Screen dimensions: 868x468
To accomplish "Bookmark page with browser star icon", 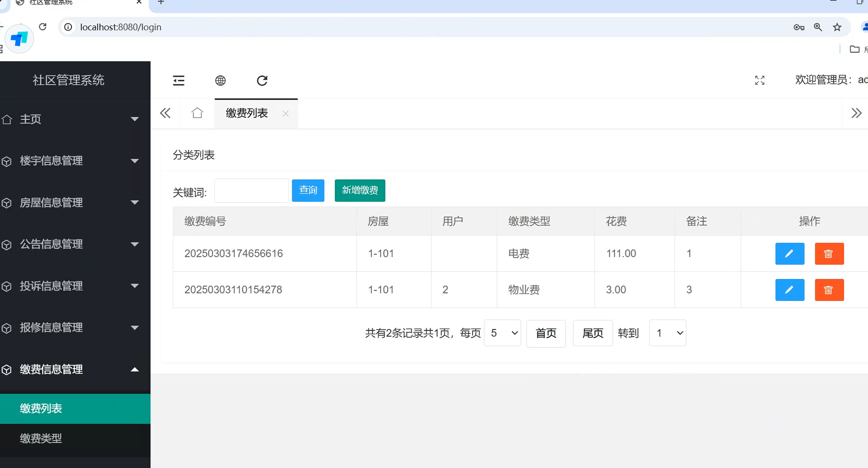I will tap(837, 27).
